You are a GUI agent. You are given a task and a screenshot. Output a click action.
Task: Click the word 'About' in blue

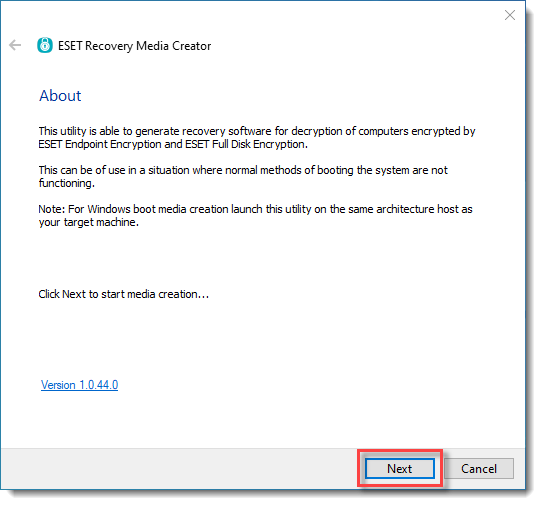[x=60, y=96]
